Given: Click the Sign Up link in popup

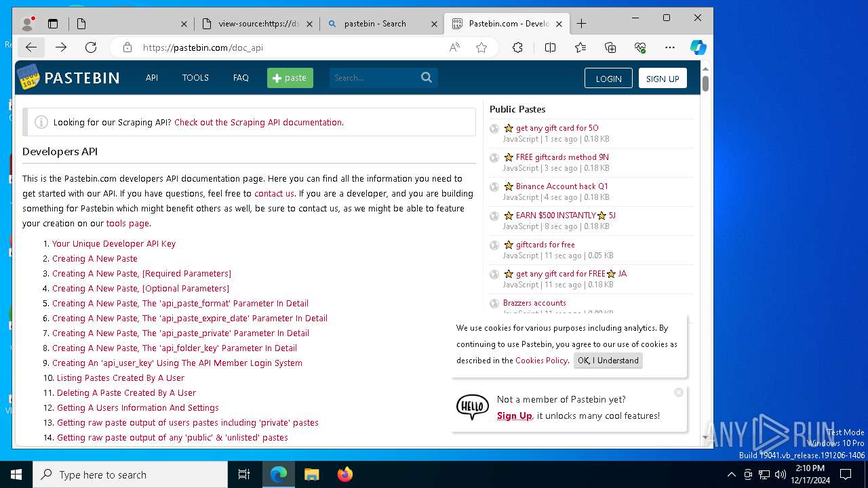Looking at the screenshot, I should 514,415.
